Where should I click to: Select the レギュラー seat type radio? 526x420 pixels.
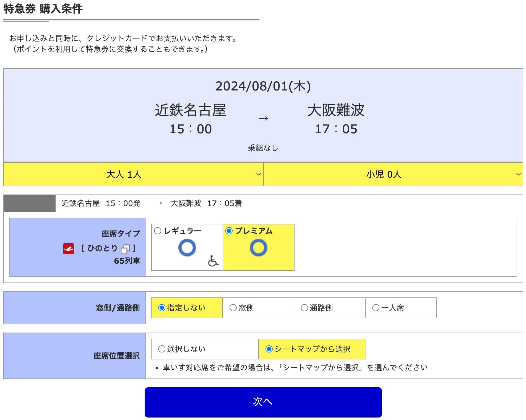158,231
